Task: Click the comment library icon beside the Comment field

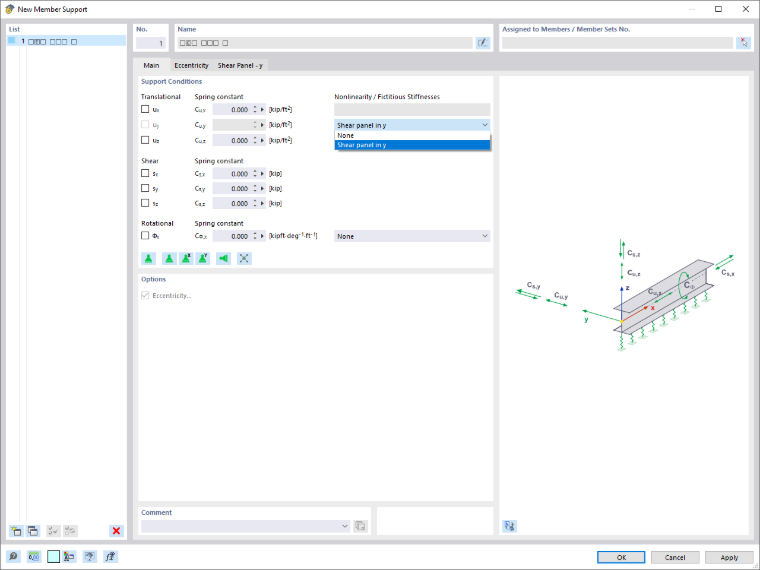Action: pos(360,526)
